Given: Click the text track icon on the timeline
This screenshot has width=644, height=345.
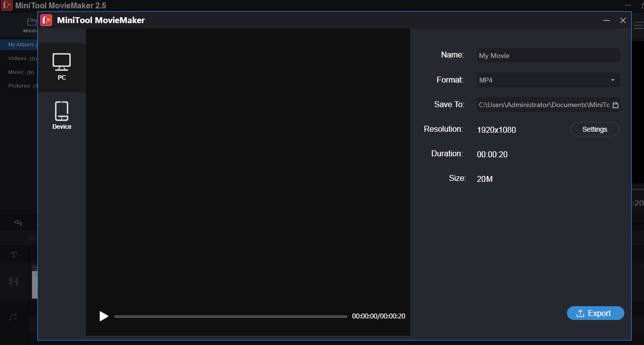Looking at the screenshot, I should 14,254.
